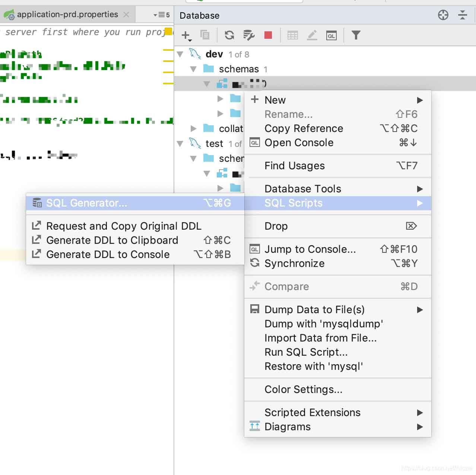Select SQL Generator… from the submenu
476x475 pixels.
tap(86, 203)
